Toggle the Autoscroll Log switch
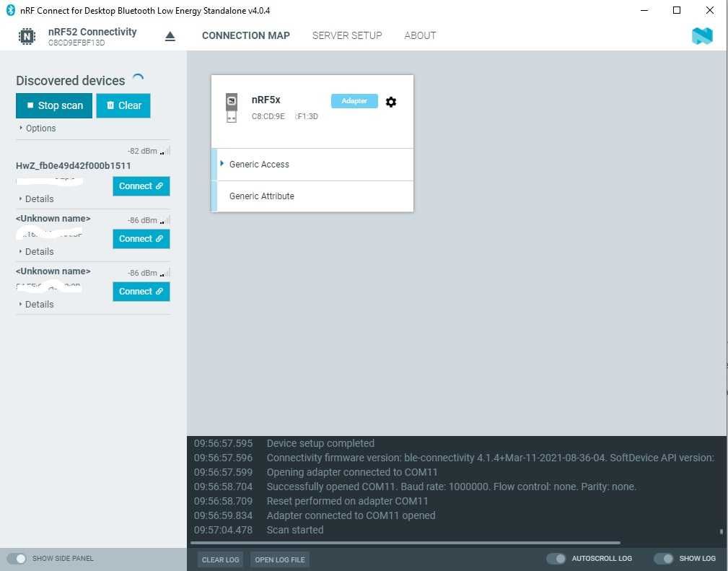Image resolution: width=728 pixels, height=571 pixels. [556, 558]
